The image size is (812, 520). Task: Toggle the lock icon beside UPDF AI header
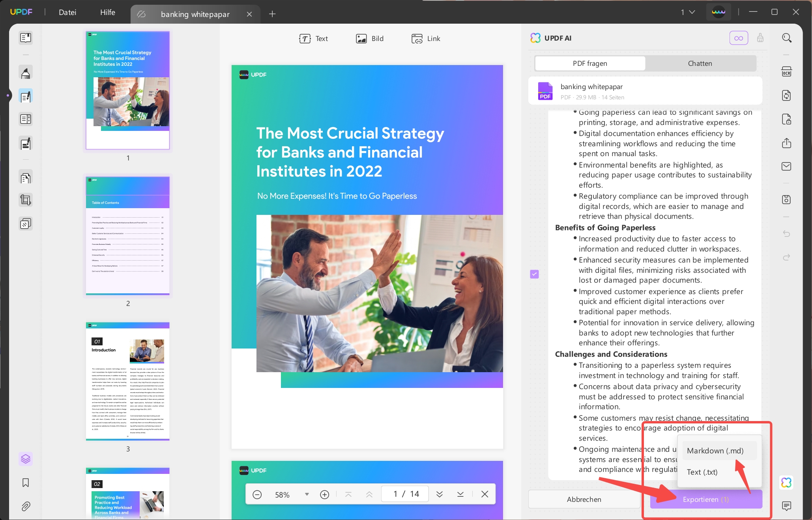click(x=760, y=38)
